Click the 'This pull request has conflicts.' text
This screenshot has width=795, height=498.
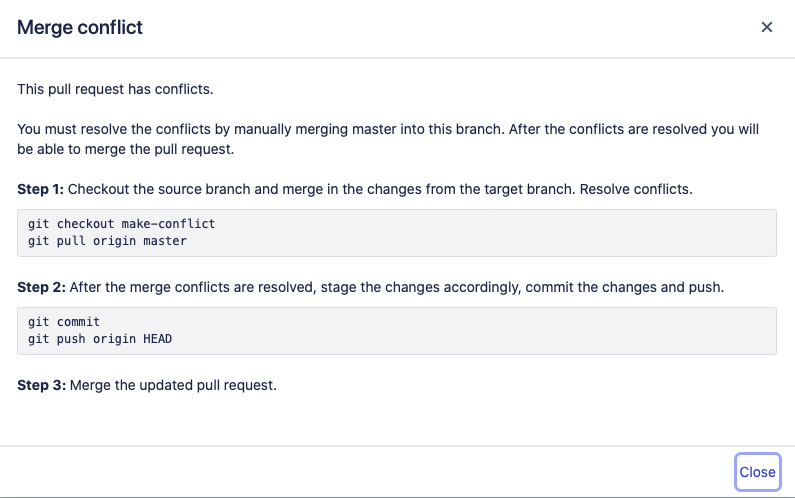point(115,89)
